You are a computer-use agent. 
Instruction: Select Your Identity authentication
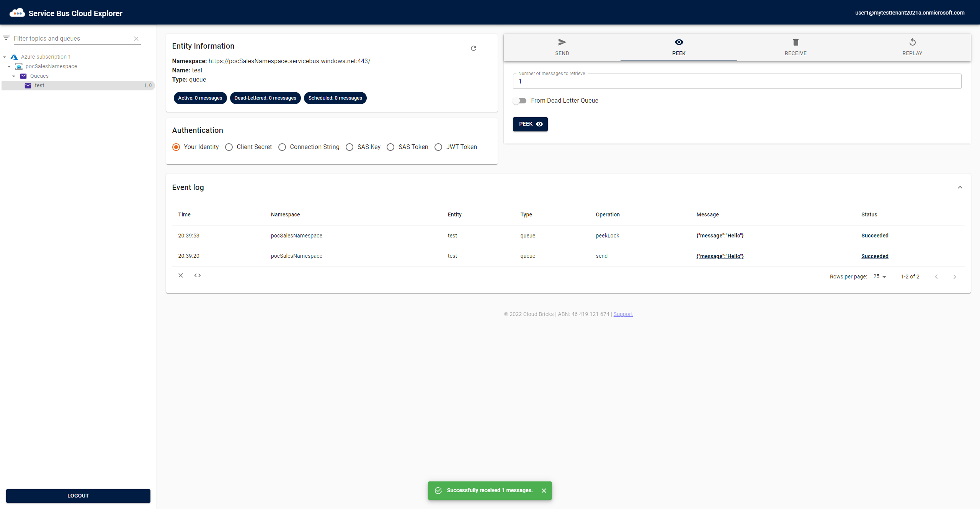pos(176,147)
